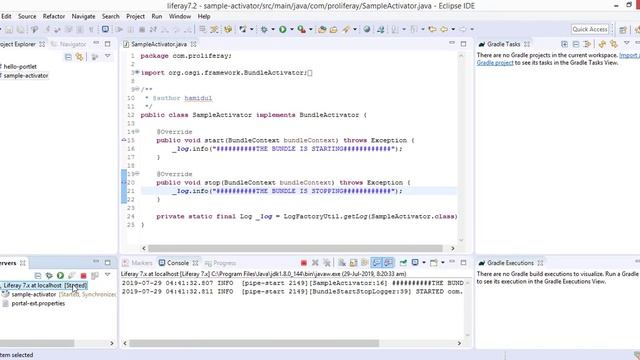Open the Window menu

180,16
